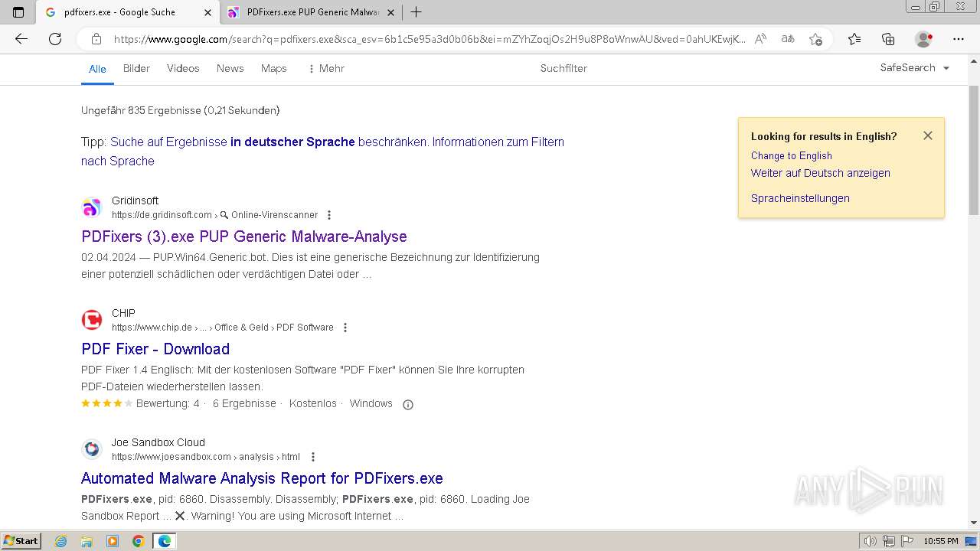980x551 pixels.
Task: Open a new browser tab
Action: tap(416, 11)
